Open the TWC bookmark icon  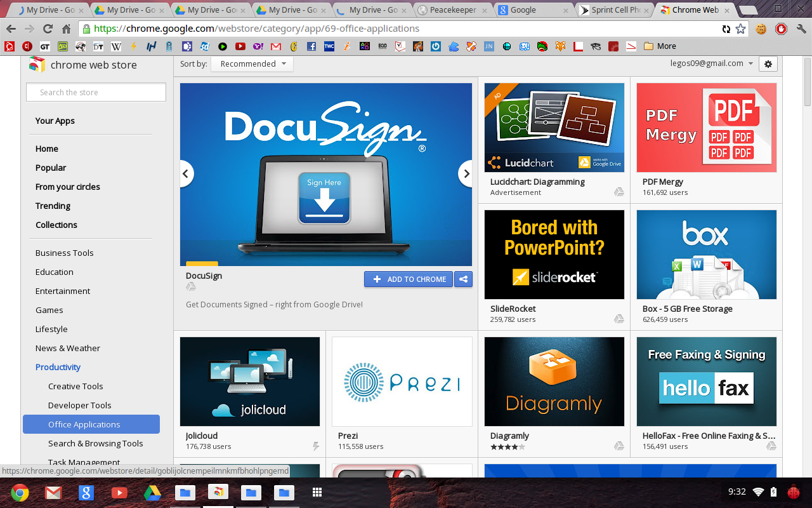coord(329,46)
